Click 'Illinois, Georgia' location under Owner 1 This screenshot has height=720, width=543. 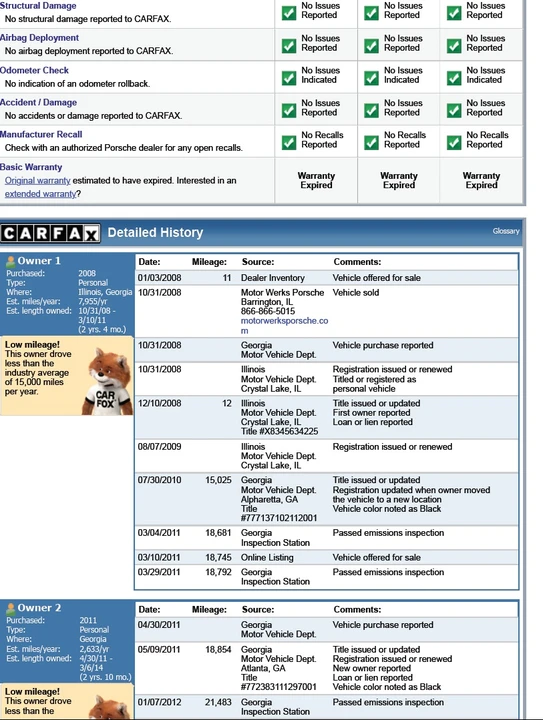pyautogui.click(x=105, y=292)
